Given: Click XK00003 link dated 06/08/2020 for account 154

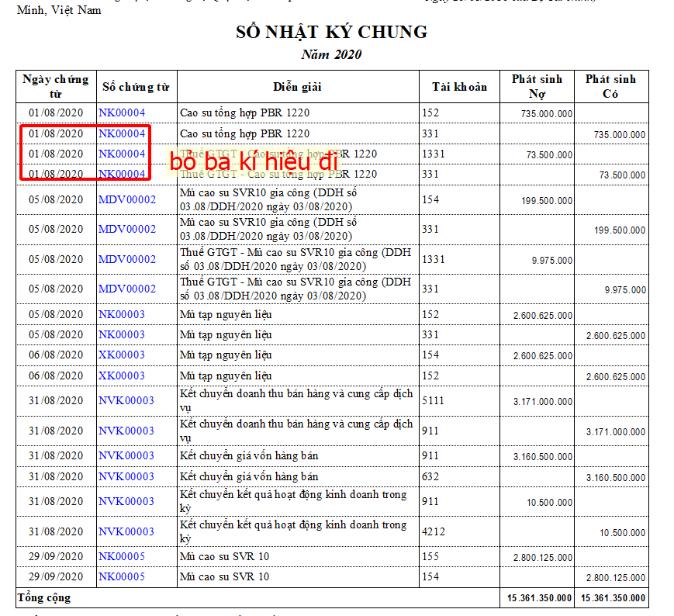Looking at the screenshot, I should (121, 355).
